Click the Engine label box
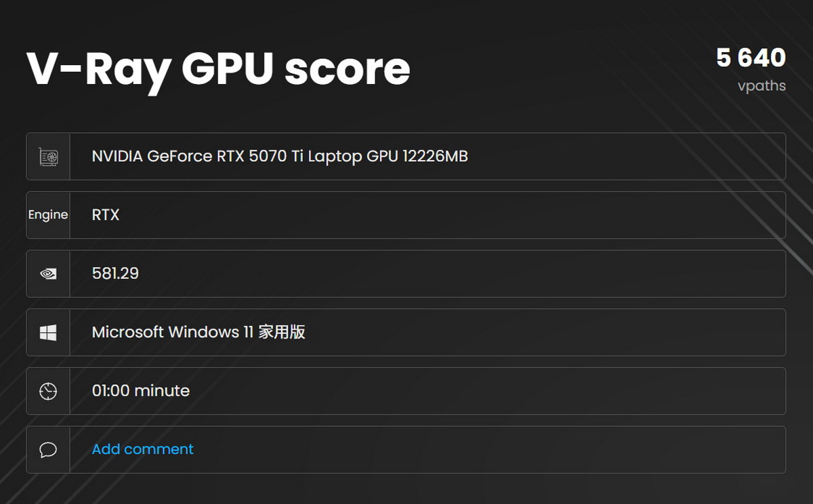 (48, 215)
